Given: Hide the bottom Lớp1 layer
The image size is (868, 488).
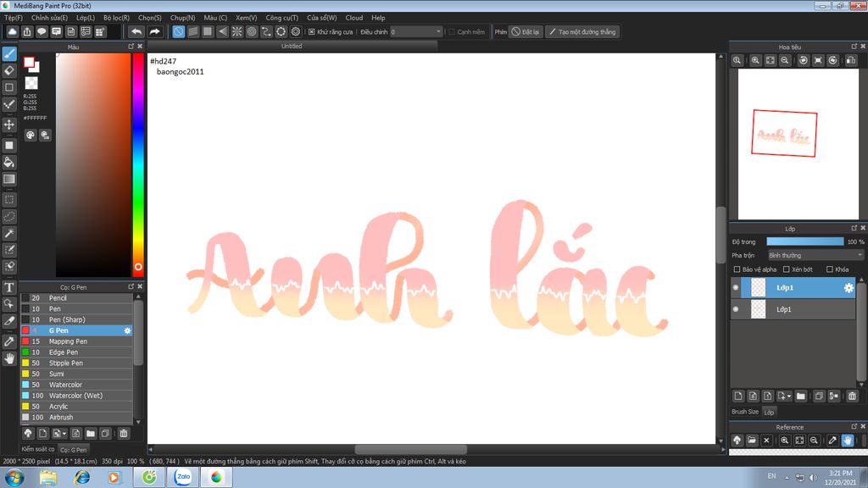Looking at the screenshot, I should pyautogui.click(x=736, y=309).
